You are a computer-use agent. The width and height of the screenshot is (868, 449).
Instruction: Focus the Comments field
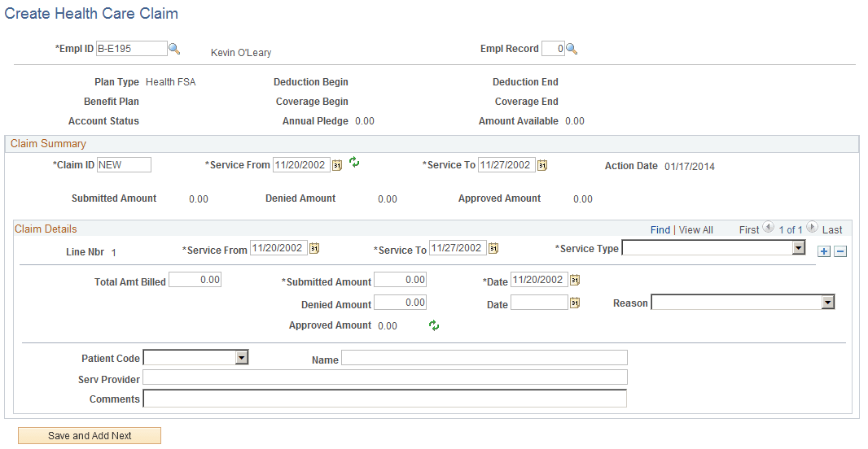(385, 399)
